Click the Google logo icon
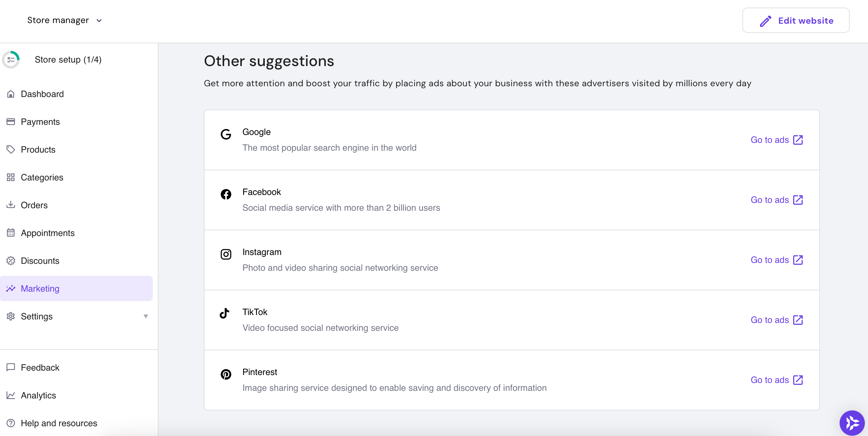 pyautogui.click(x=226, y=134)
